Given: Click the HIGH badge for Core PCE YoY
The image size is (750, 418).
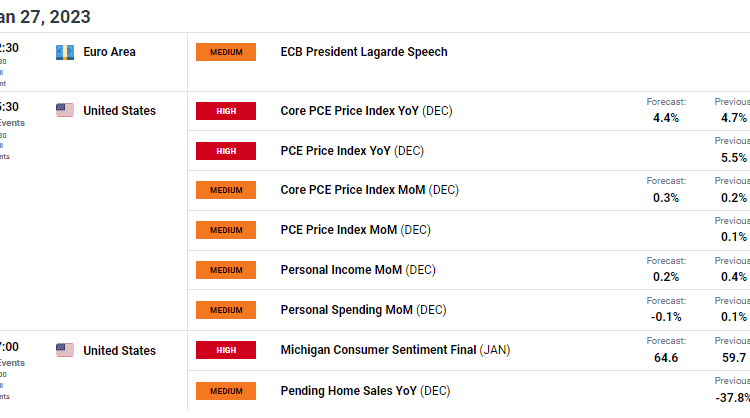Looking at the screenshot, I should [226, 111].
